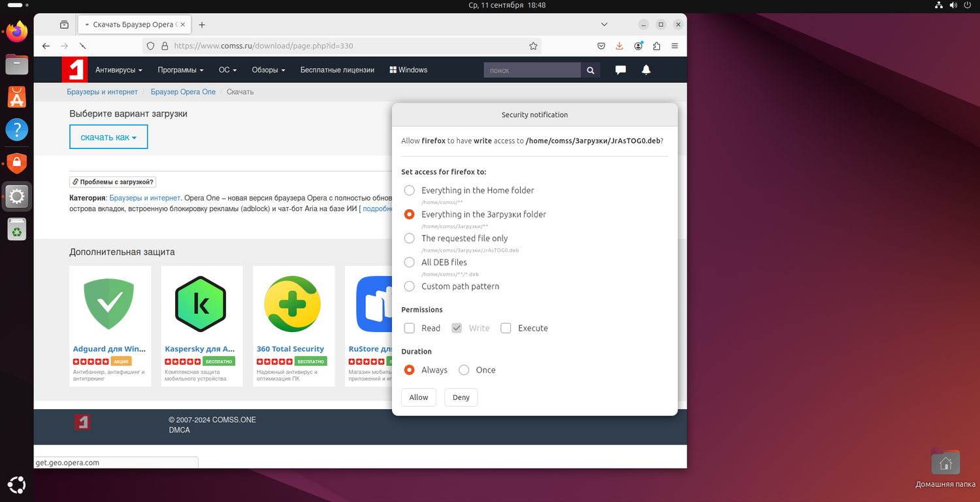Click the Pocket save icon in Firefox toolbar

601,46
